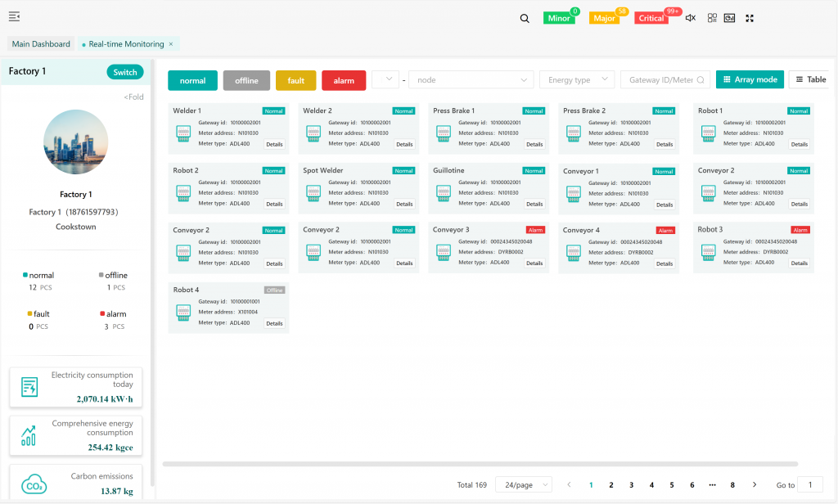Open the dashboard screen chart icon
Screen dimensions: 838x504
[x=730, y=18]
